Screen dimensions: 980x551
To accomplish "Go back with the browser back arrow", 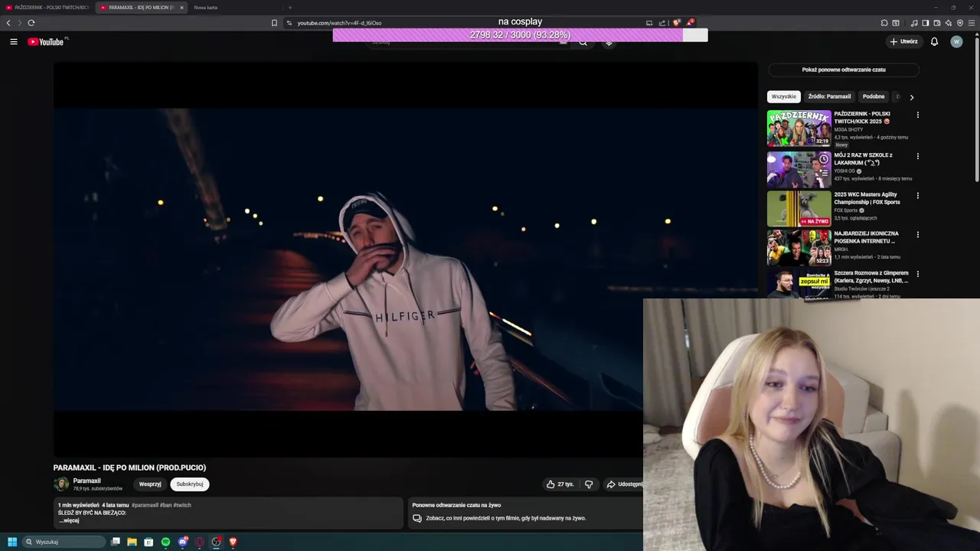I will click(x=8, y=23).
